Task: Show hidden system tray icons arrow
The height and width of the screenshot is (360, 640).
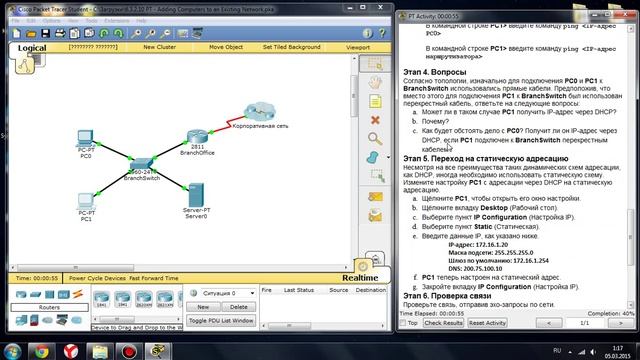Action: click(570, 352)
